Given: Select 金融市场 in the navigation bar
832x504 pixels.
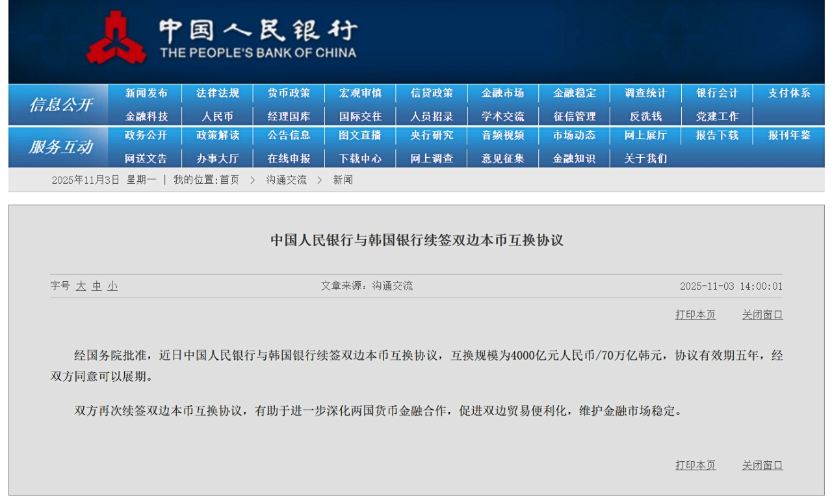Looking at the screenshot, I should click(502, 94).
